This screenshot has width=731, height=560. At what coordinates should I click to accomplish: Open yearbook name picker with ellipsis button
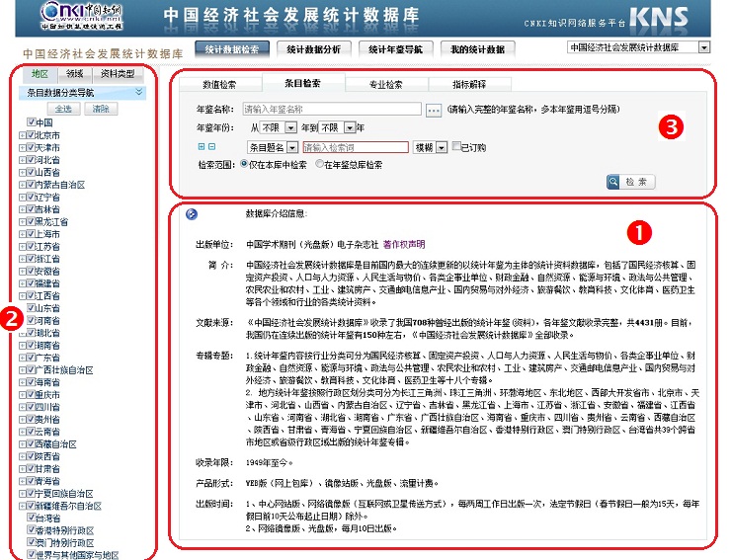(433, 110)
